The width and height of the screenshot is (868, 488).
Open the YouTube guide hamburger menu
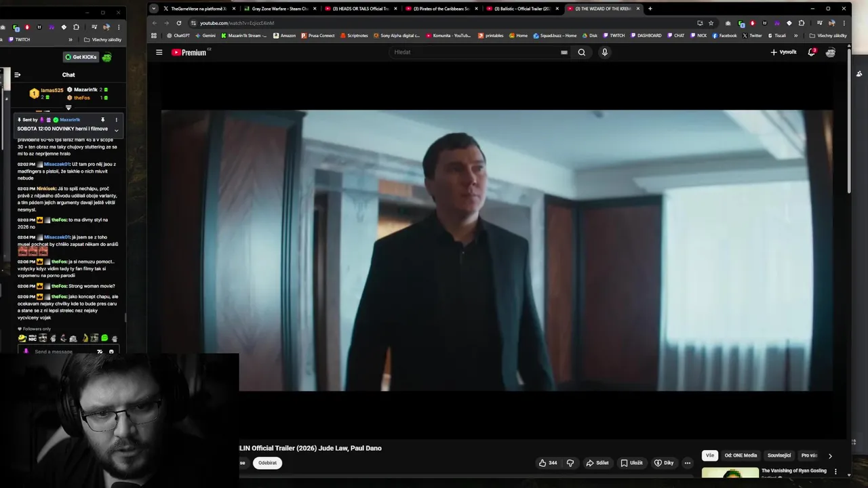click(159, 52)
